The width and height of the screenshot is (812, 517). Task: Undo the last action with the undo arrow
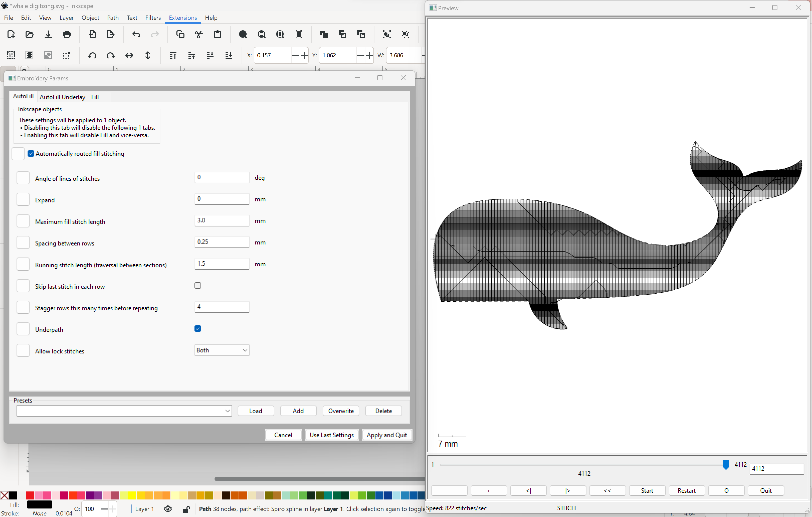[x=136, y=34]
